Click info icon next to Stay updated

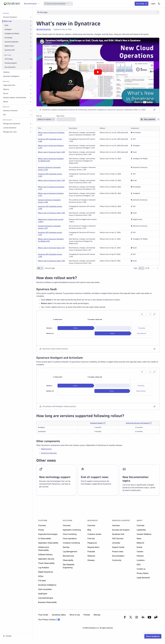click(x=158, y=119)
